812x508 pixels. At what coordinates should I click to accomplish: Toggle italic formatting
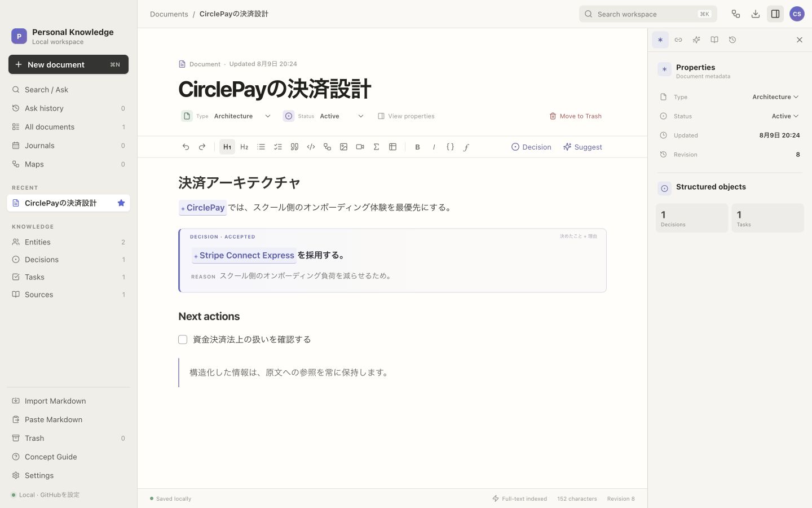(434, 147)
